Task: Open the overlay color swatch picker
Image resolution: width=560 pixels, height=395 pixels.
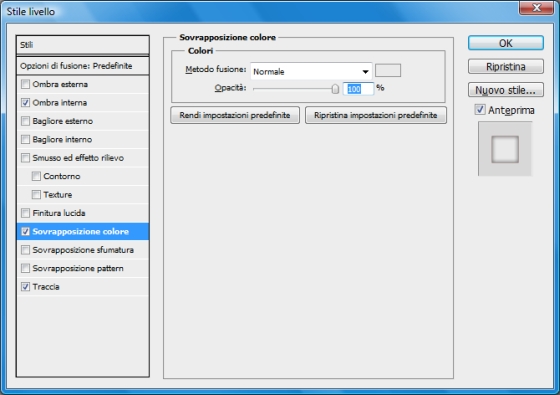Action: tap(388, 70)
